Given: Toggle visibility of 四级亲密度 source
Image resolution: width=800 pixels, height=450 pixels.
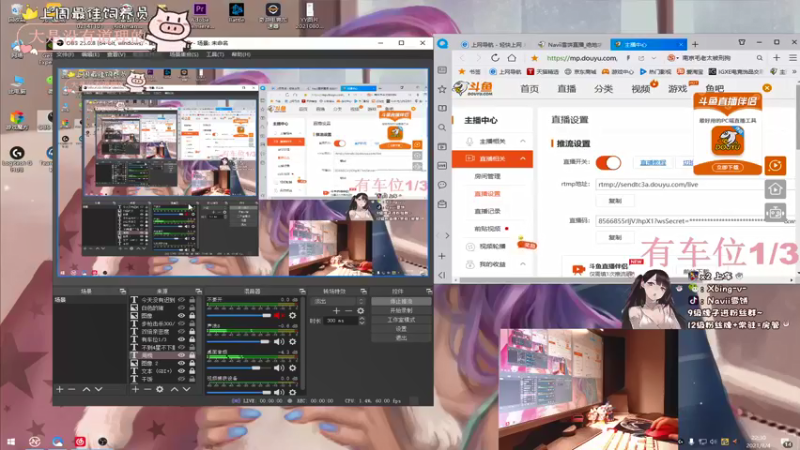Looking at the screenshot, I should [181, 332].
